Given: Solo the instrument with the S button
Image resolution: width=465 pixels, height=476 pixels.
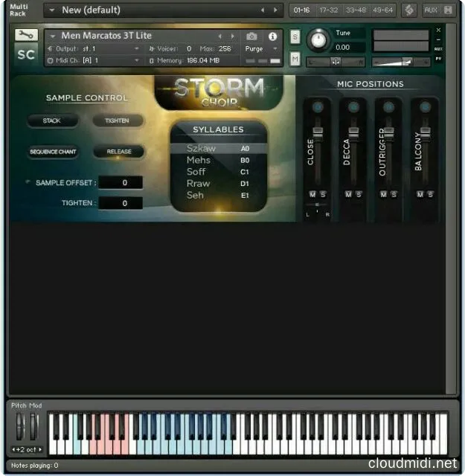Looking at the screenshot, I should pos(295,36).
